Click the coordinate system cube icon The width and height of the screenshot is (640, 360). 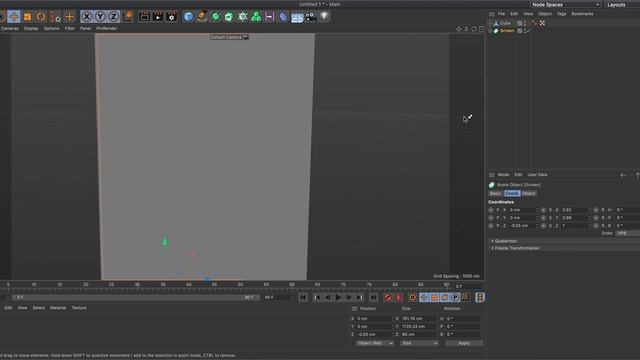(128, 17)
